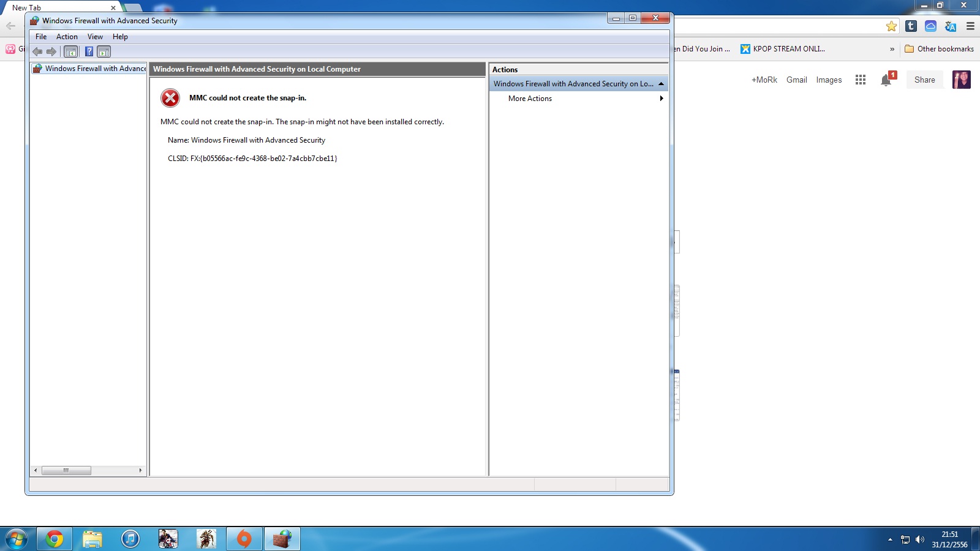This screenshot has height=551, width=980.
Task: Toggle the console tree pane button
Action: coord(71,51)
